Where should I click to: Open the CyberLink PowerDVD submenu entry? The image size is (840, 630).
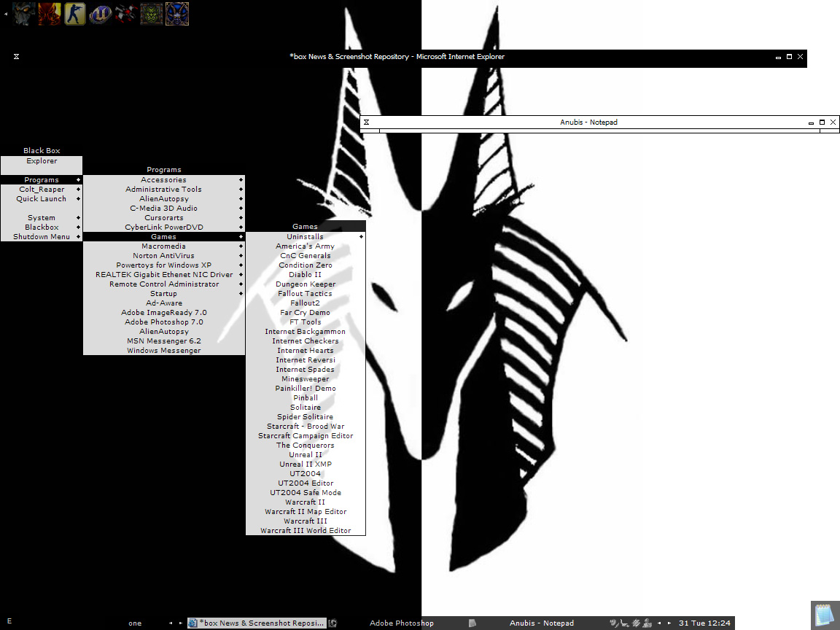(164, 227)
